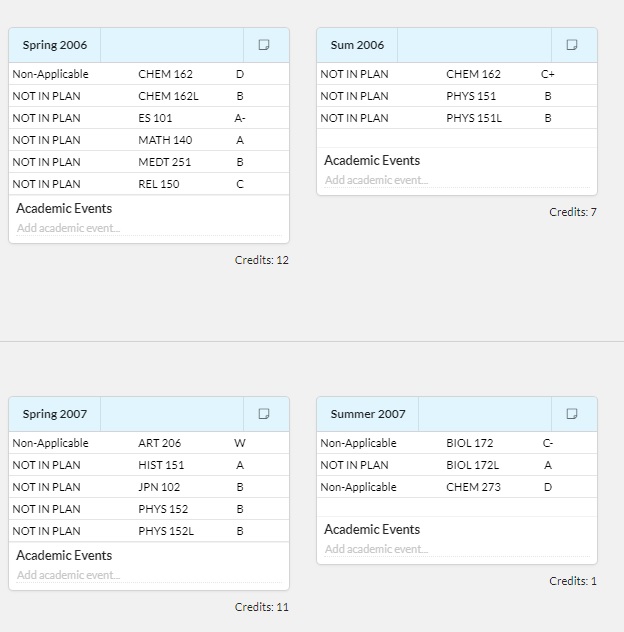Select the PHYS 151L course in Sum 2006
The image size is (624, 632).
(473, 118)
